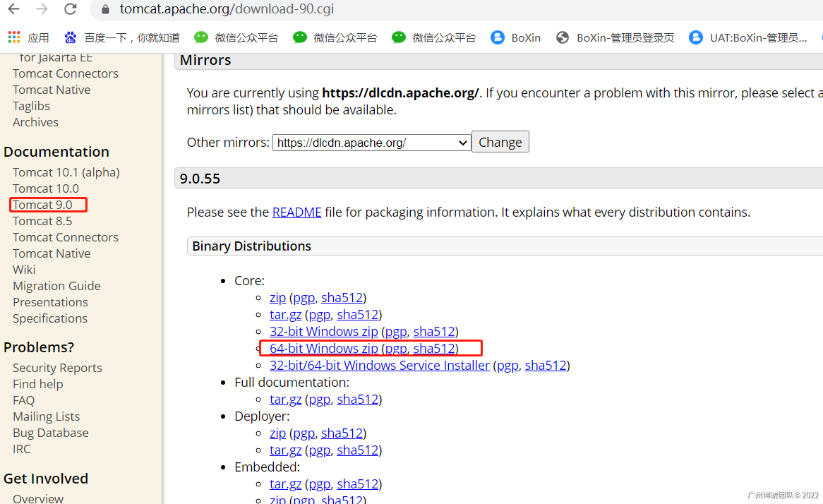Open pgp for 32-bit Windows zip
823x504 pixels.
[x=396, y=331]
